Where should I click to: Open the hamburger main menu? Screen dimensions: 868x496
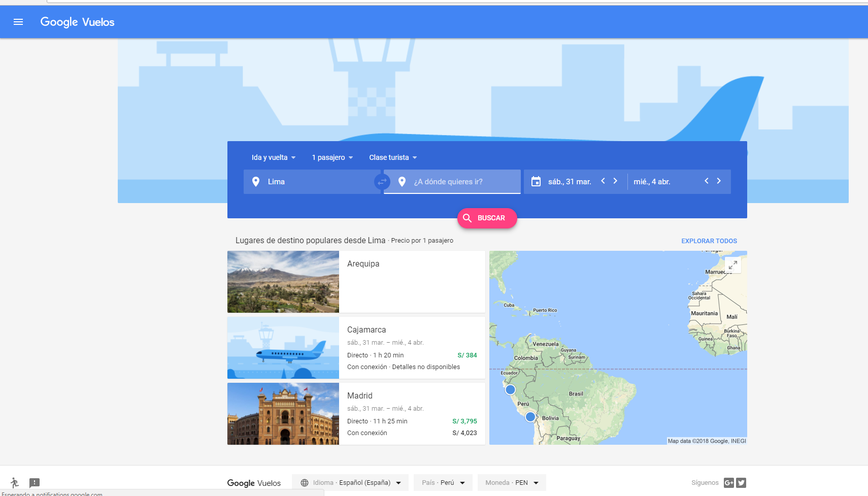click(x=18, y=22)
